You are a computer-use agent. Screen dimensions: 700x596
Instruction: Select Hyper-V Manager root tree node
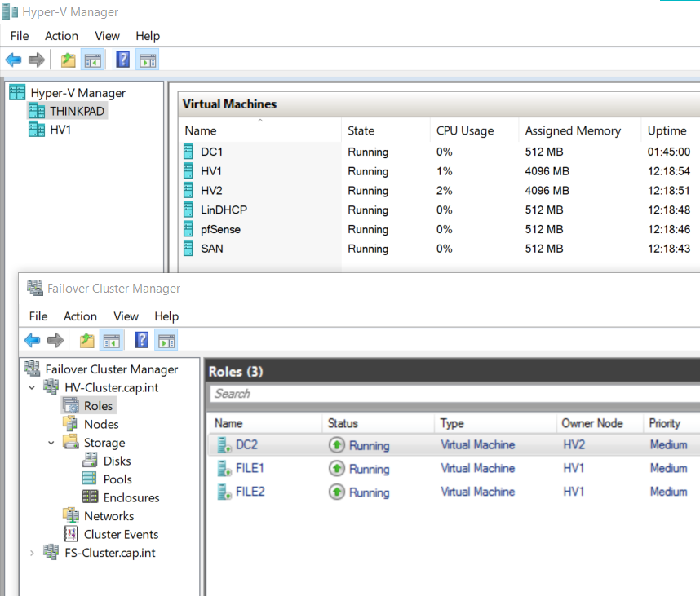click(x=78, y=93)
